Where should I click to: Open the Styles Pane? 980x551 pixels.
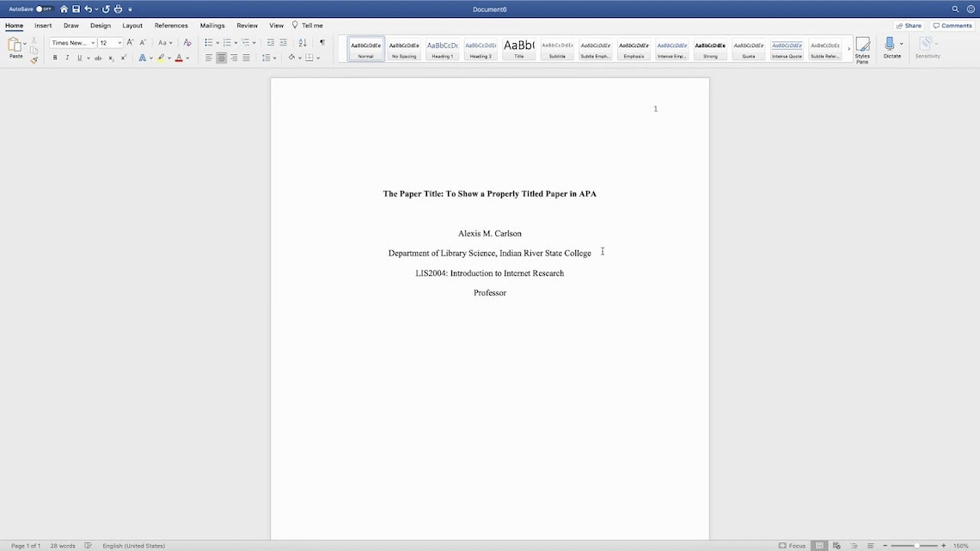[x=861, y=49]
